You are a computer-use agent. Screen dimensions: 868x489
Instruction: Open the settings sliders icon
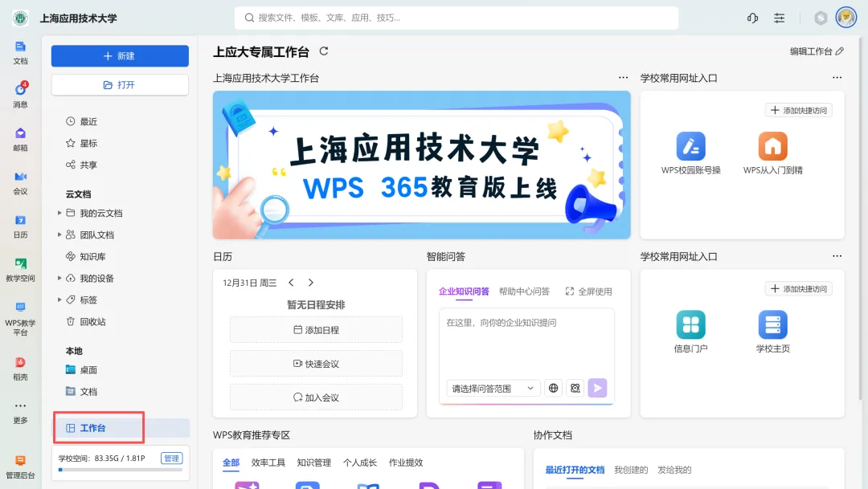pos(779,18)
